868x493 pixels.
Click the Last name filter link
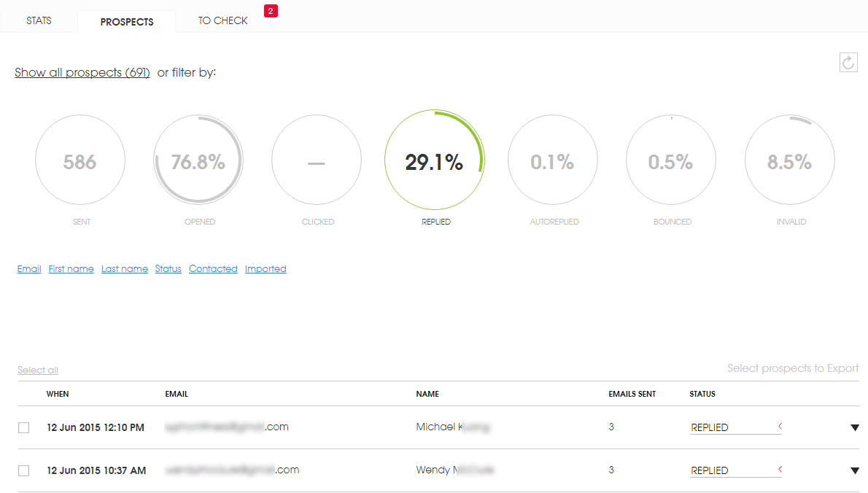125,269
